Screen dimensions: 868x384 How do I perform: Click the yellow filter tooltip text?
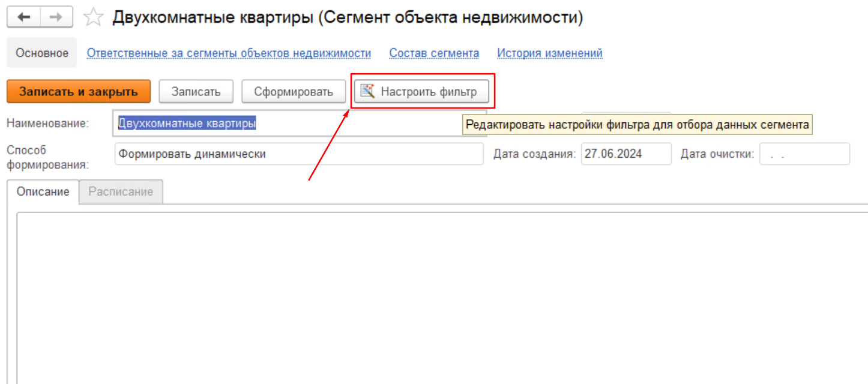click(637, 125)
